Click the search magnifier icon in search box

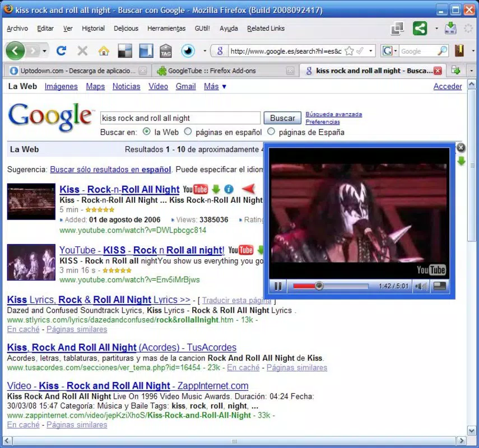[x=443, y=51]
